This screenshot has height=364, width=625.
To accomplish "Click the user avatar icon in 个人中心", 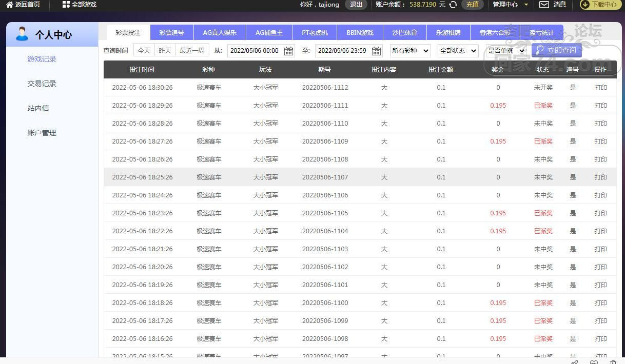I will [22, 34].
